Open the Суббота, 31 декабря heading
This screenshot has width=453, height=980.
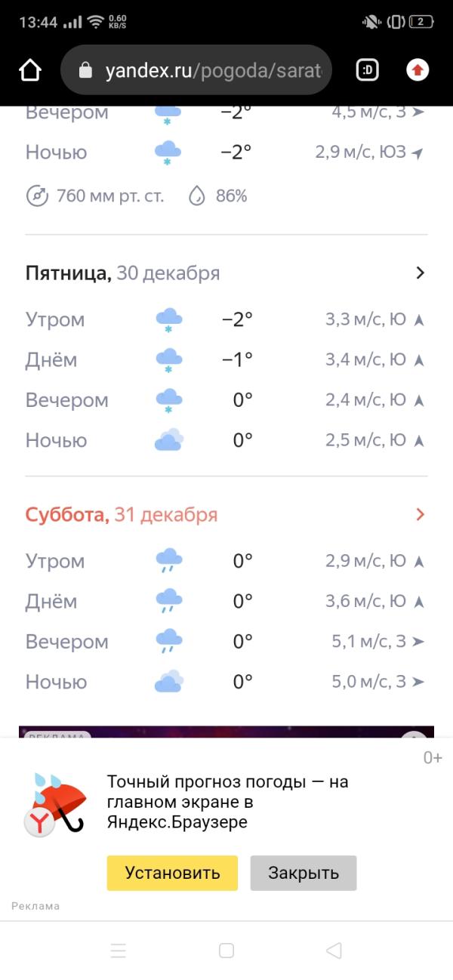click(122, 515)
